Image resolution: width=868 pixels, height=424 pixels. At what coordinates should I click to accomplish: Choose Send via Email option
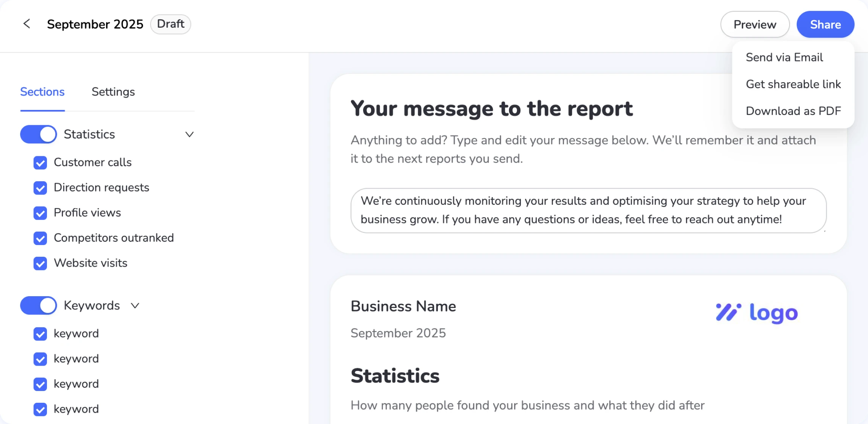[784, 57]
